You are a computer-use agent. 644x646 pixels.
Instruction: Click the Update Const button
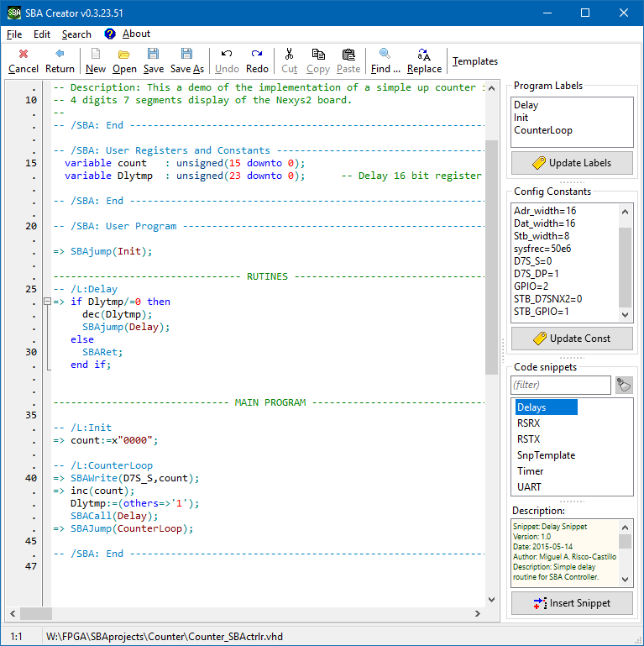[x=572, y=339]
